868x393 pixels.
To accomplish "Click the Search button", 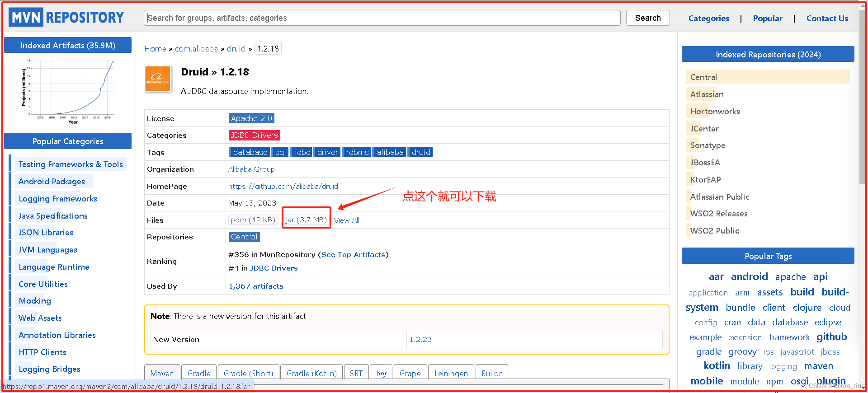I will (648, 18).
